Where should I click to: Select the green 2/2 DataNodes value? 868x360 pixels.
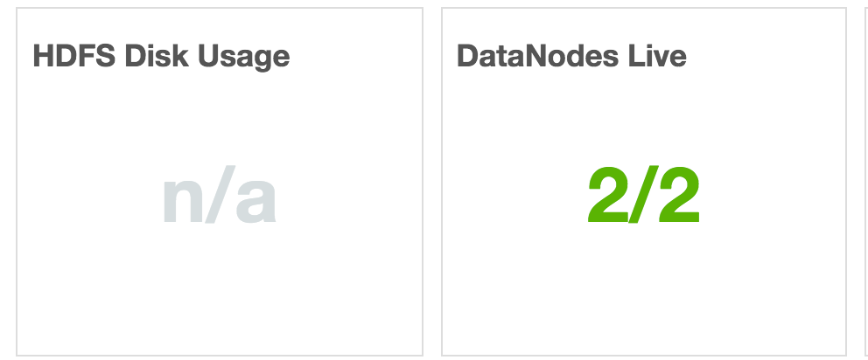click(644, 197)
